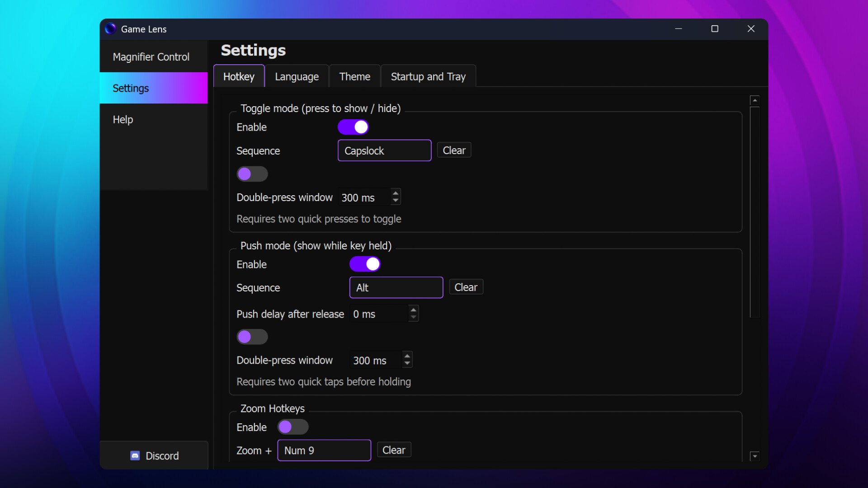Enable double-press requirement under Push mode
The image size is (868, 488).
pyautogui.click(x=252, y=337)
